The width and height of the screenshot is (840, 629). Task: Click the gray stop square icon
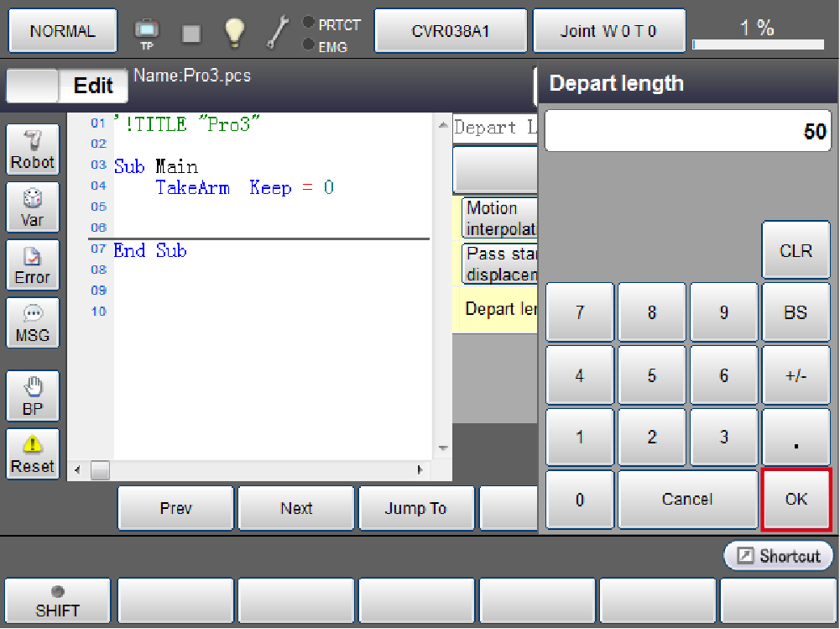pos(191,33)
